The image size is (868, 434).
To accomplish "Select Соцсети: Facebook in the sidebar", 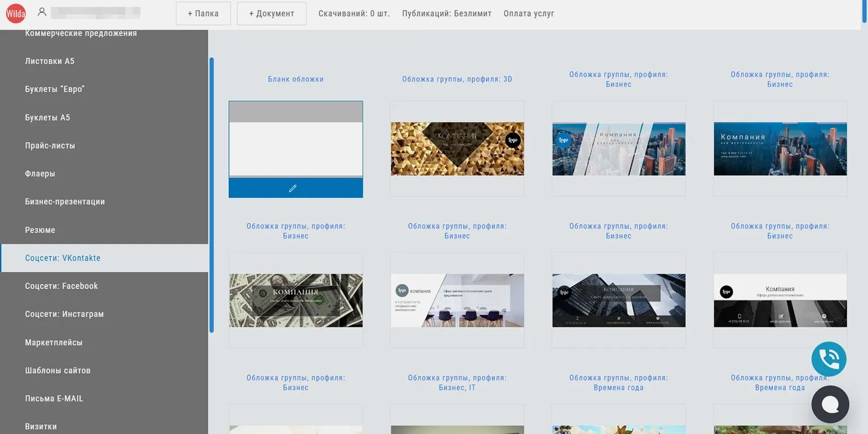I will pyautogui.click(x=61, y=286).
